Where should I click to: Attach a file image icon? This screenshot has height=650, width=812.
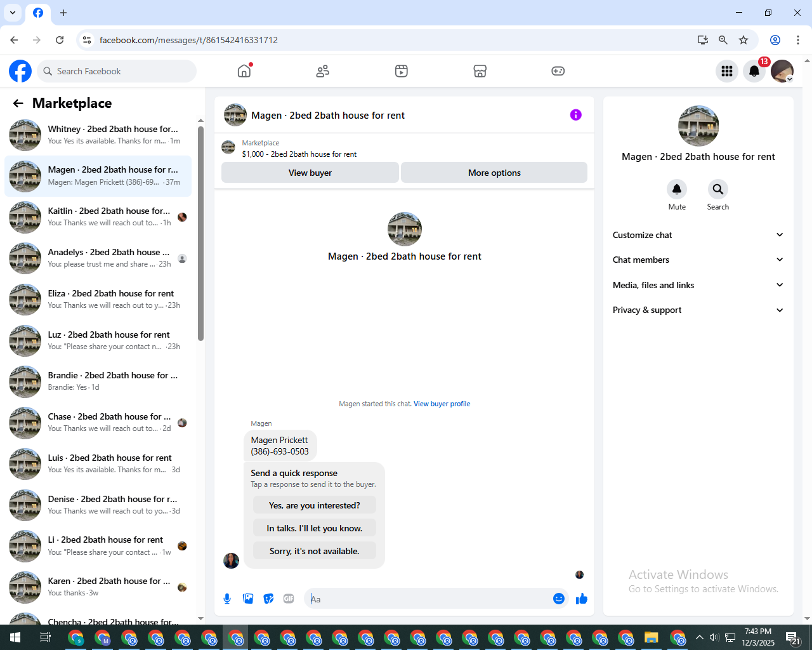(248, 599)
